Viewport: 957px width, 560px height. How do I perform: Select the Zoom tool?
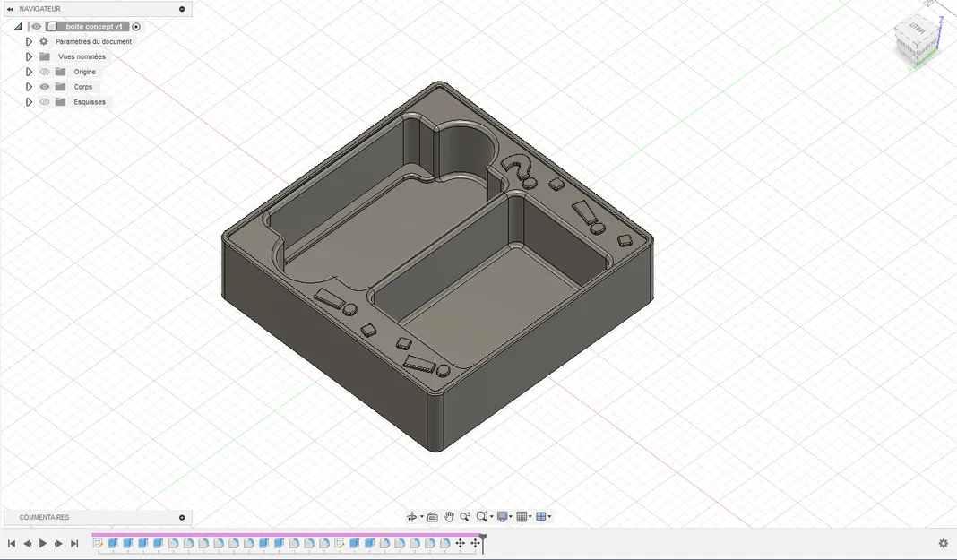coord(465,517)
